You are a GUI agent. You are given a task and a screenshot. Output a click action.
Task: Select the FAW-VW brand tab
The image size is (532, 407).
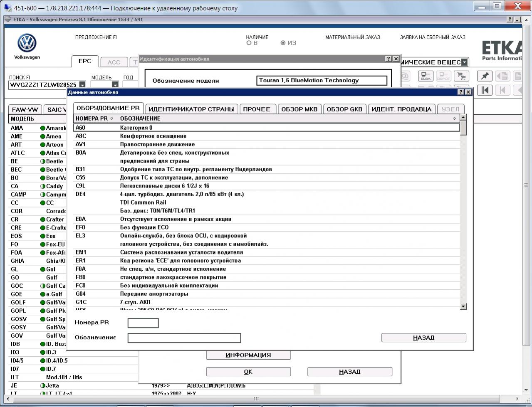coord(25,110)
